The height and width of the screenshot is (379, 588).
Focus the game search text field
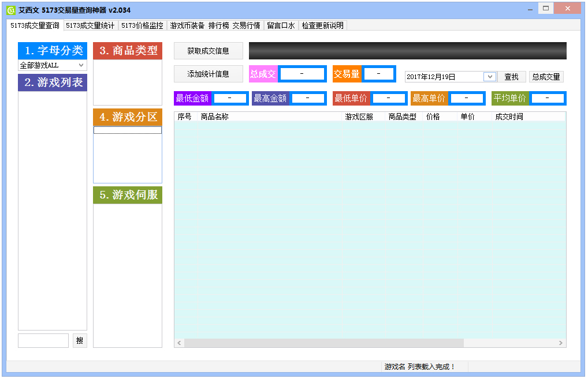point(43,341)
